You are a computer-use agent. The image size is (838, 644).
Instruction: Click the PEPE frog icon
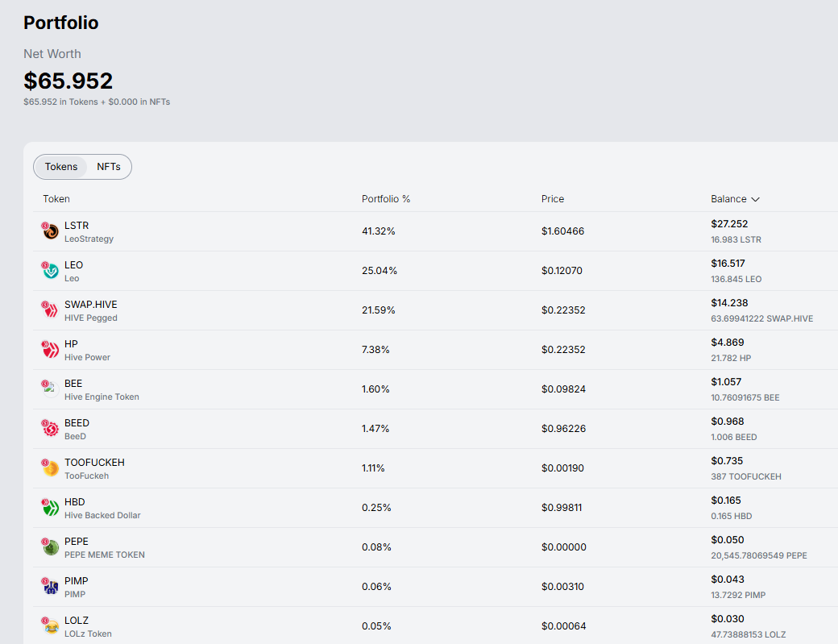click(50, 547)
